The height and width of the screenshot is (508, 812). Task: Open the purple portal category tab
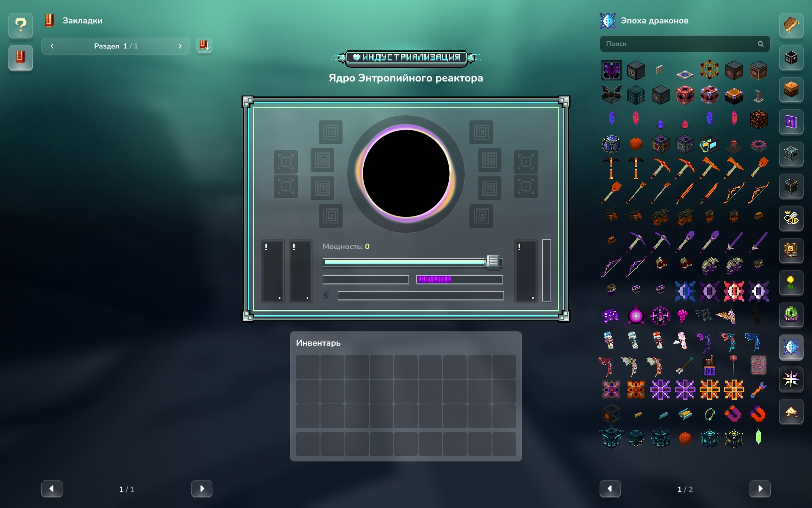coord(791,122)
